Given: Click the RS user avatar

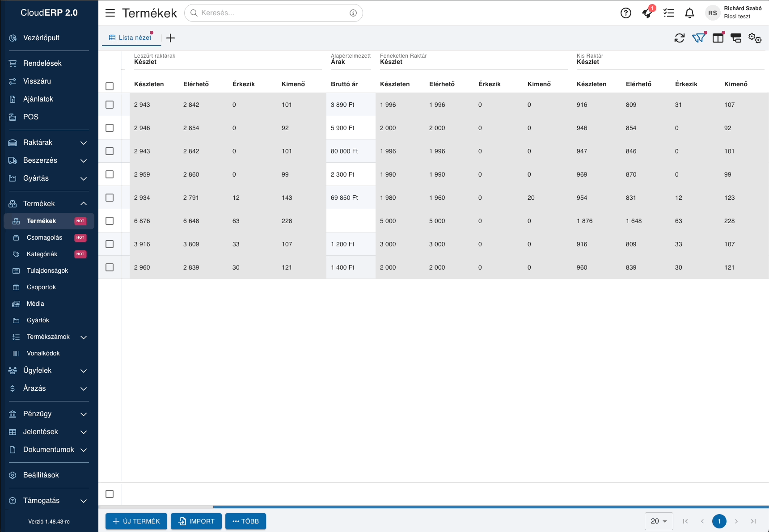Looking at the screenshot, I should 713,13.
